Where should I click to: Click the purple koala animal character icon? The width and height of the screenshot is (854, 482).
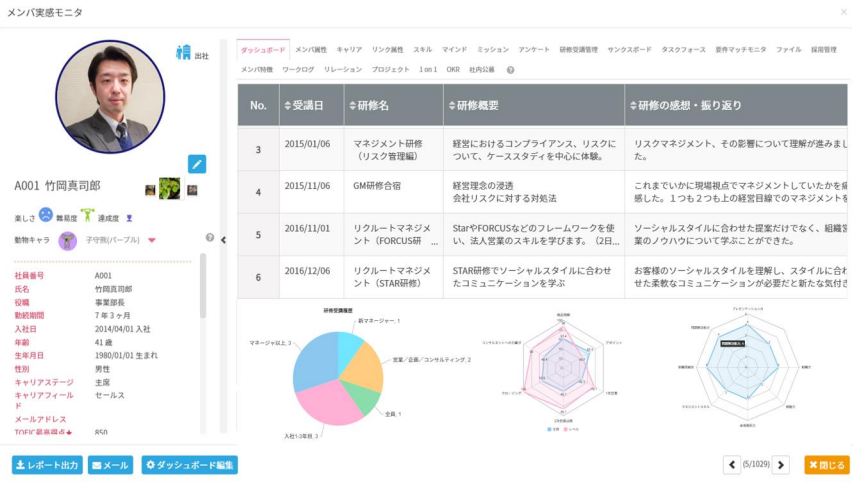point(68,240)
